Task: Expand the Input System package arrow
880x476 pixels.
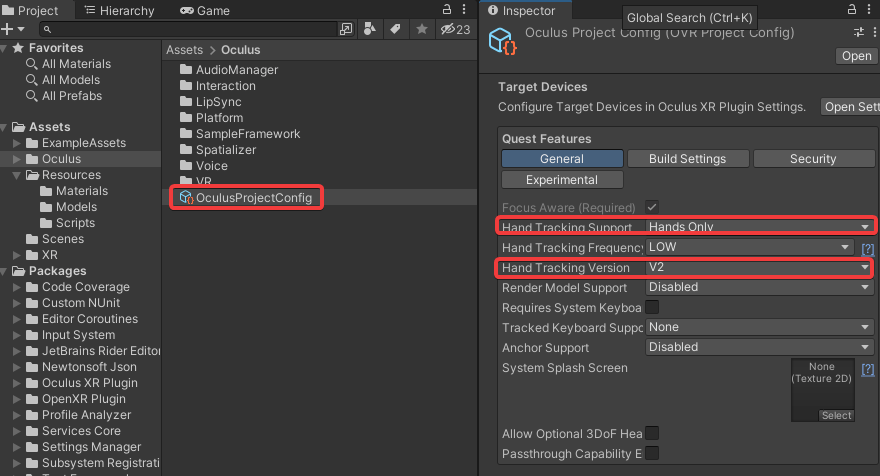Action: point(17,335)
